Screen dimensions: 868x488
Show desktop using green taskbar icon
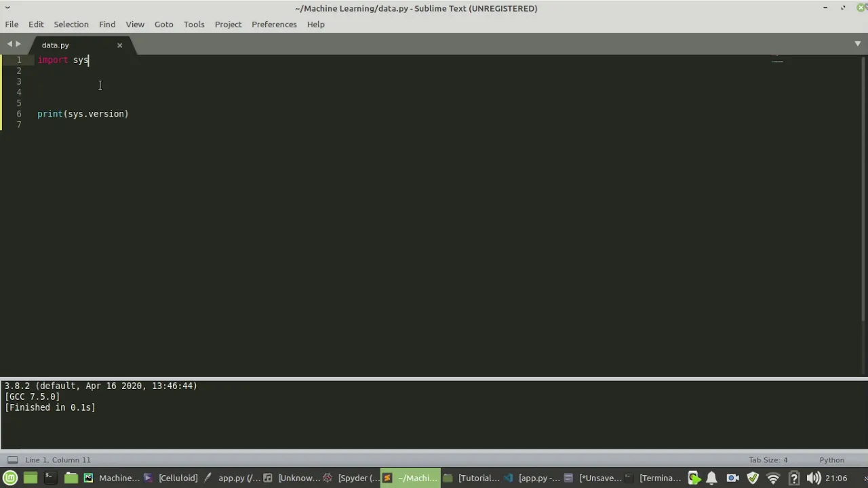tap(30, 478)
